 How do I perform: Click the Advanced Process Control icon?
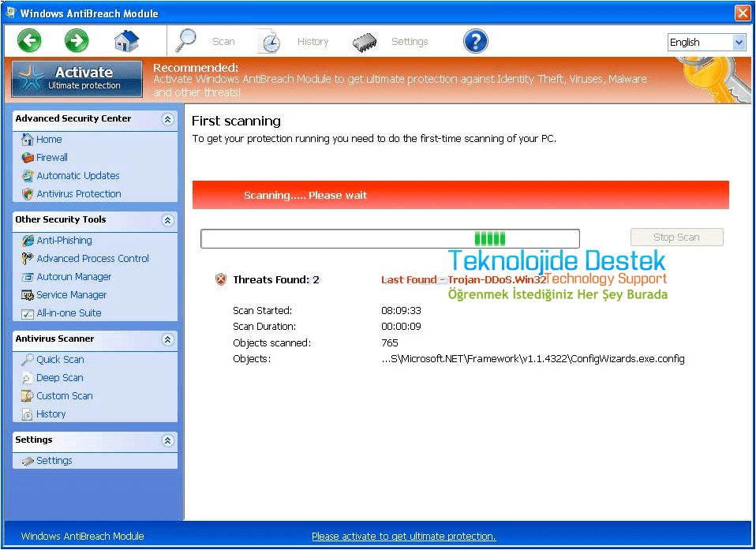point(28,258)
